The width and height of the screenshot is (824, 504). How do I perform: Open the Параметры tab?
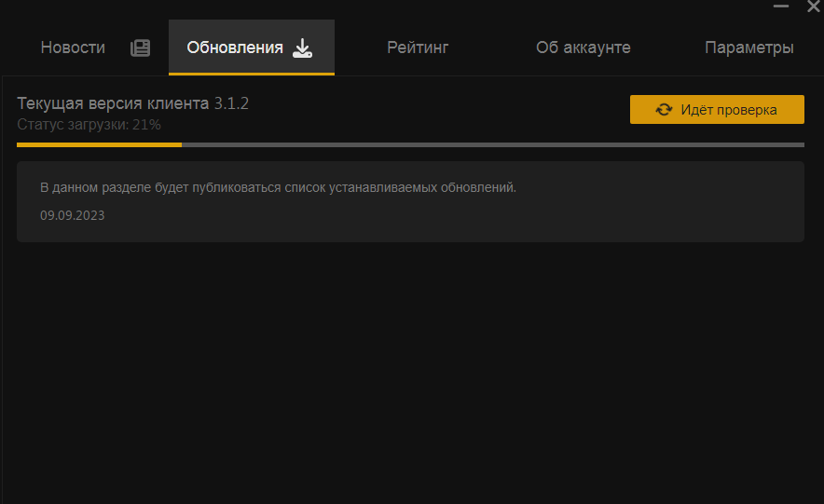(749, 48)
